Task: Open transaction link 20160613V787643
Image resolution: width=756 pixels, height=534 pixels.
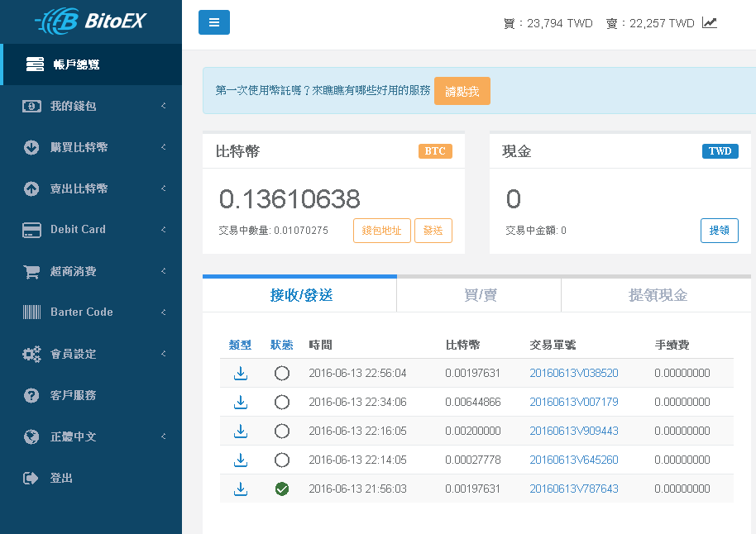Action: tap(574, 489)
